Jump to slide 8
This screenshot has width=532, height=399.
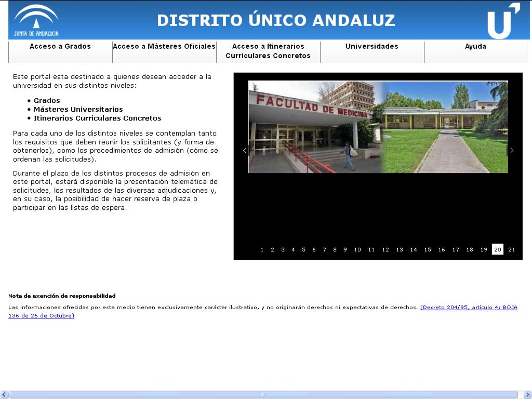335,250
